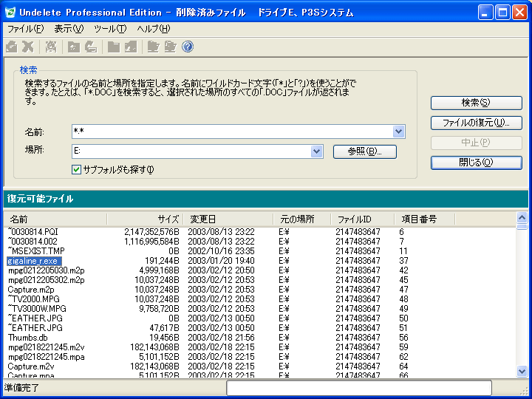Select the file ~TV2000.MPG

(33, 299)
